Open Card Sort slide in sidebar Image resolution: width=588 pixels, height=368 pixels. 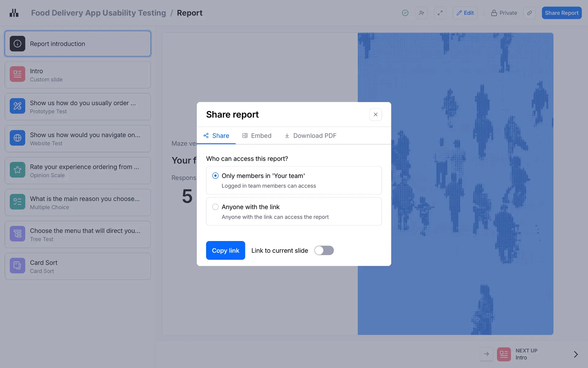[78, 266]
